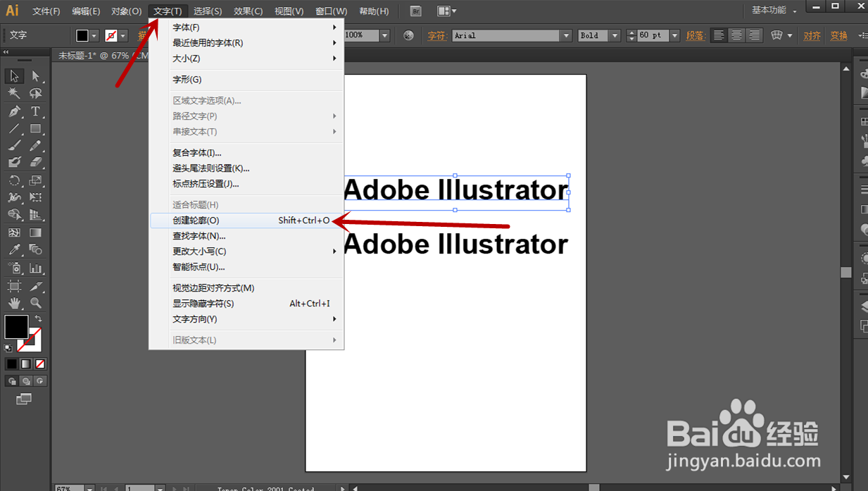Viewport: 868px width, 491px height.
Task: Open the Arial font family dropdown
Action: click(566, 35)
